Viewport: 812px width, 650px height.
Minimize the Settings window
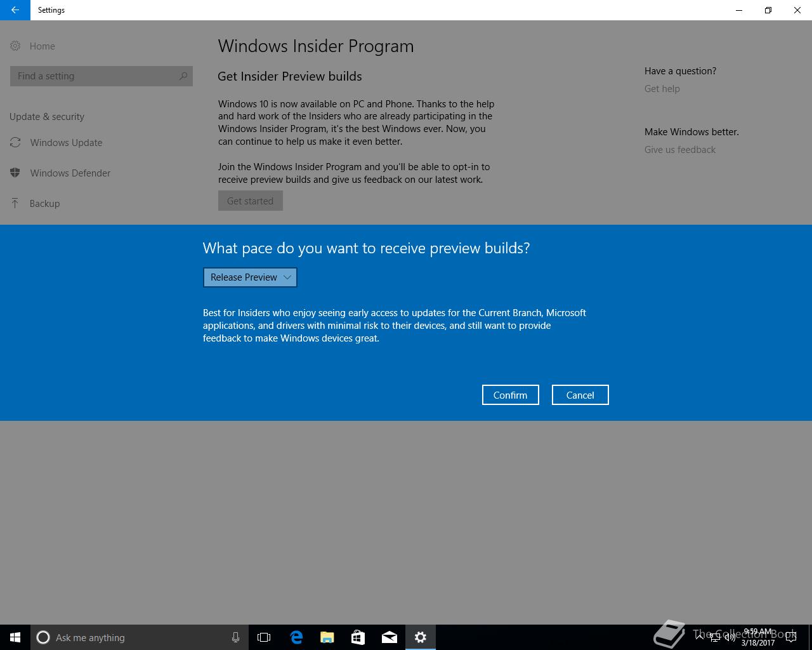[739, 10]
